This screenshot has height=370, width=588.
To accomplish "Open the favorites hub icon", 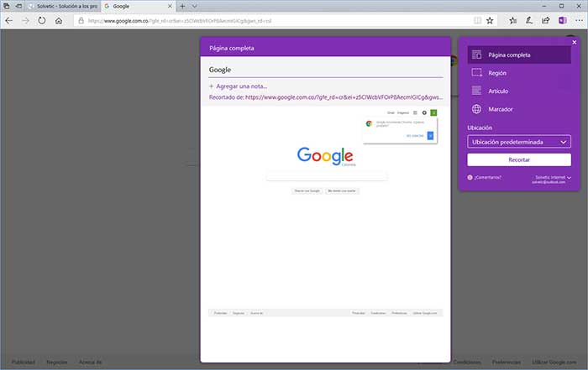I will tap(513, 21).
